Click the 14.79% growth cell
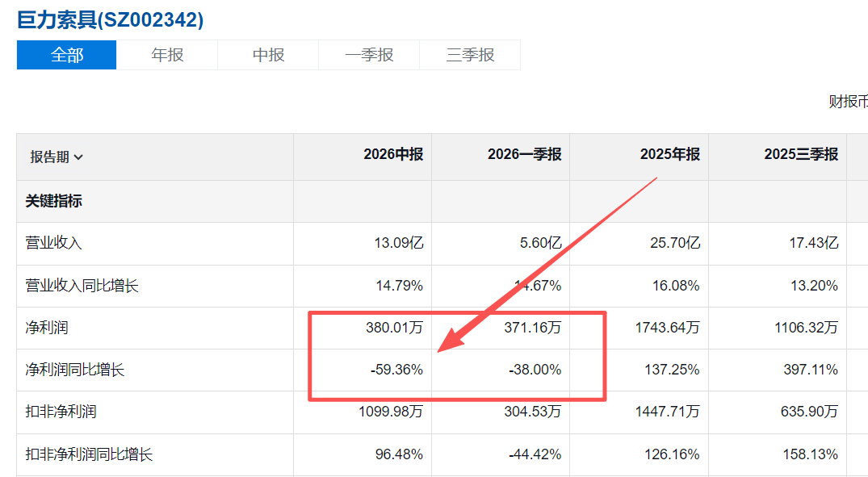The width and height of the screenshot is (868, 477). point(399,286)
